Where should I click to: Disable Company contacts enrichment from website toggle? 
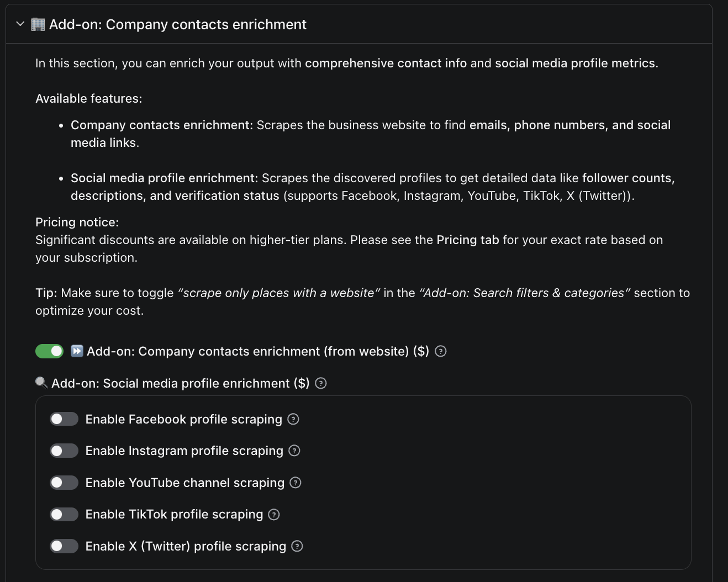(x=50, y=351)
